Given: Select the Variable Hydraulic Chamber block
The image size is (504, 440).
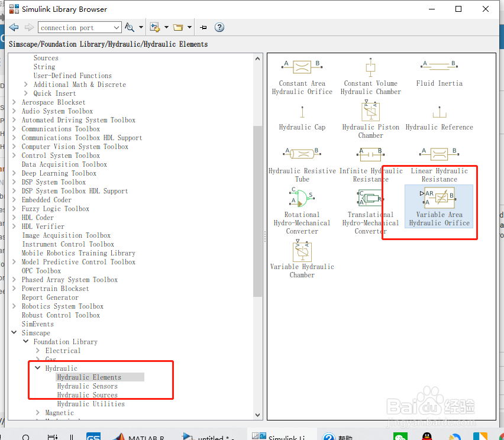Looking at the screenshot, I should (302, 258).
